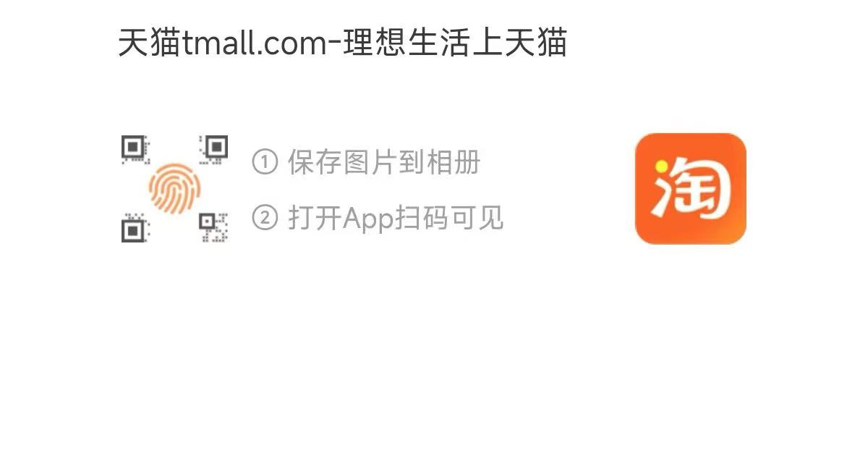
Task: Open the orange Taobao app icon
Action: (x=691, y=188)
